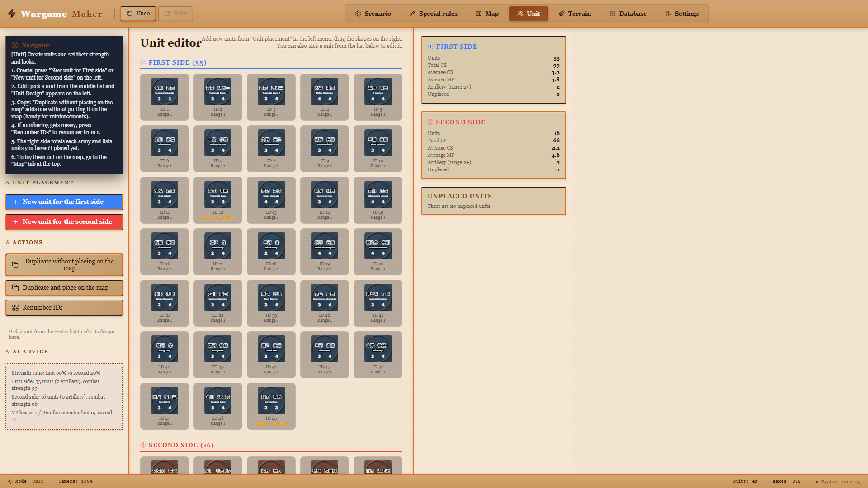868x488 pixels.
Task: Switch to the Map tab
Action: tap(487, 14)
